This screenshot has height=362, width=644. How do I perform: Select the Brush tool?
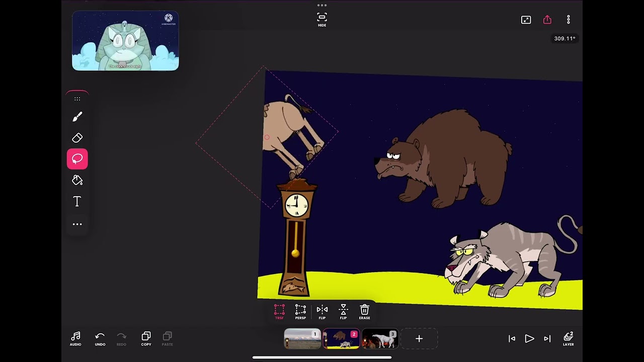pos(77,117)
